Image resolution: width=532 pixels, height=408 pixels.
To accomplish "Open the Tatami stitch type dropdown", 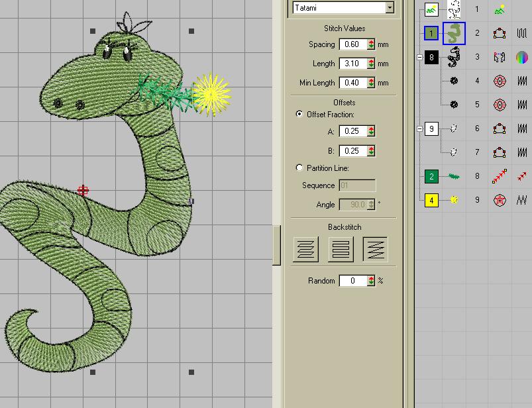I will click(390, 8).
